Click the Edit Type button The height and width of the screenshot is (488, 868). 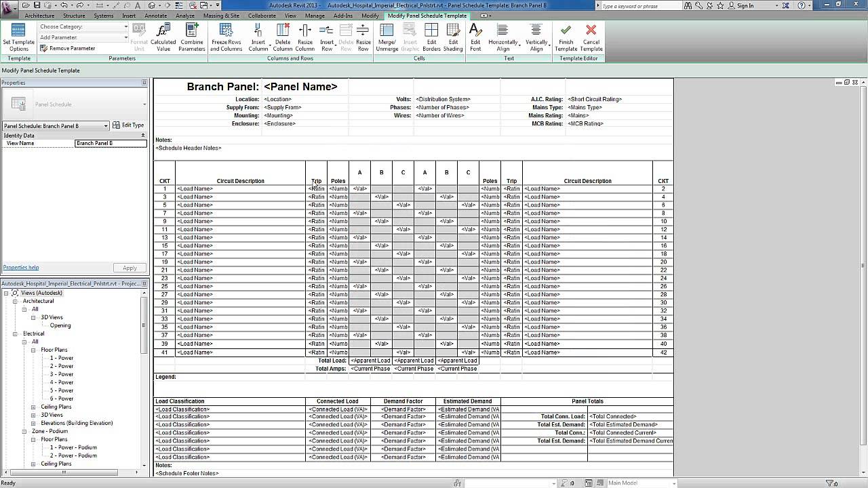[129, 125]
